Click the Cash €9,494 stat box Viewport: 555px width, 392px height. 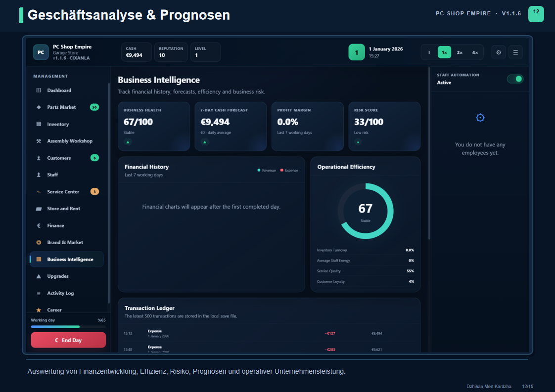[x=137, y=52]
